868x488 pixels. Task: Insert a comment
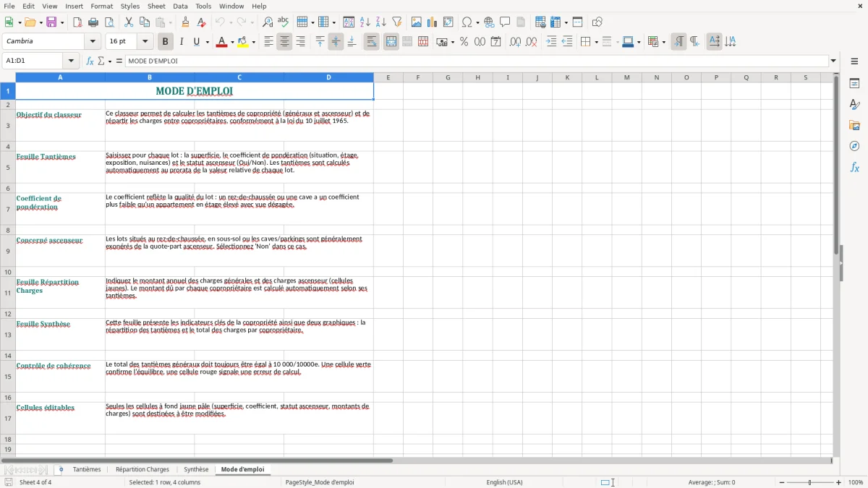505,22
